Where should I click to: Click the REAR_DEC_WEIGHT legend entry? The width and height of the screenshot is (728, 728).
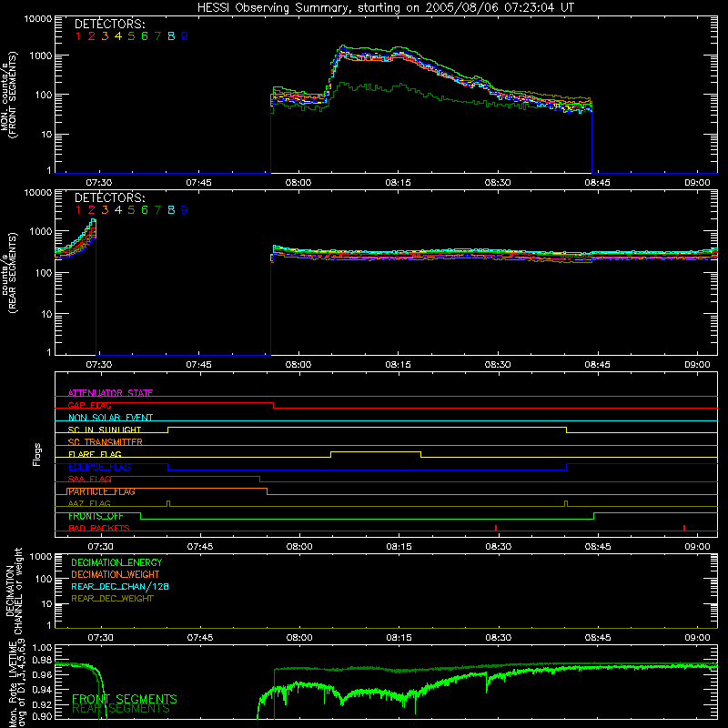pyautogui.click(x=112, y=599)
